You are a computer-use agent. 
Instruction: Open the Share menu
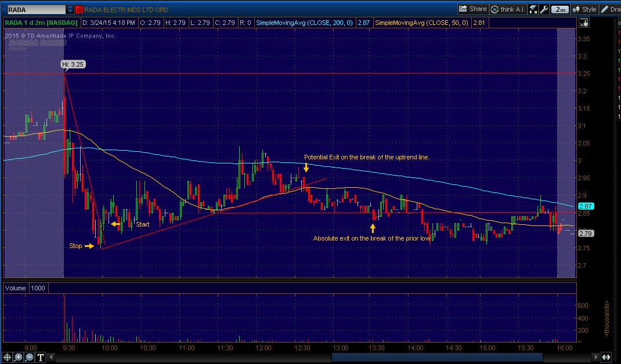point(472,9)
